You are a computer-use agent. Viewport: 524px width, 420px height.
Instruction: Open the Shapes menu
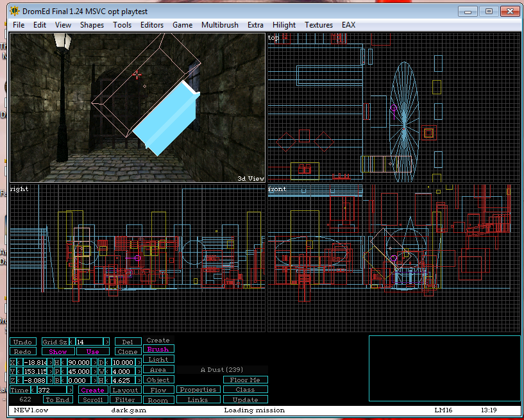tap(92, 25)
